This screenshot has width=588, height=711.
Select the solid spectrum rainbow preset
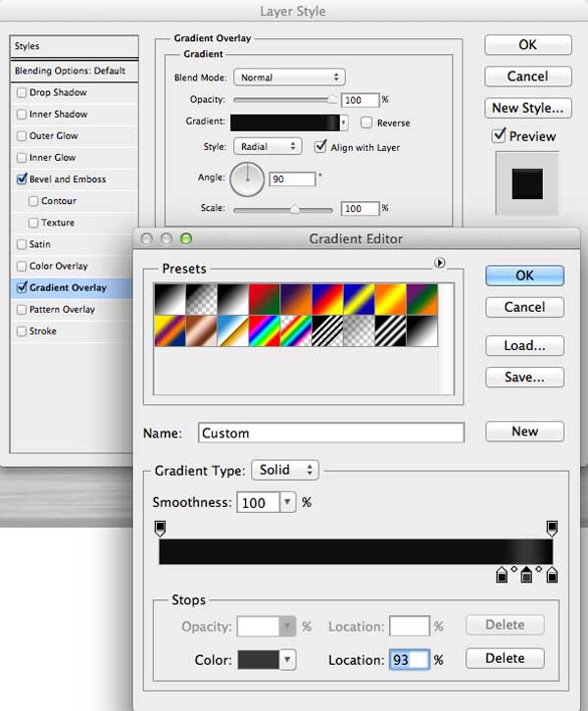[265, 331]
